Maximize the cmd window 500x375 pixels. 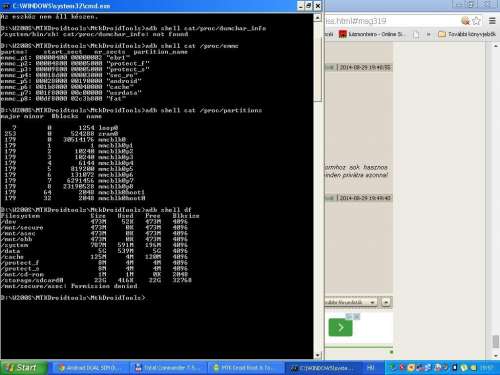tap(309, 6)
